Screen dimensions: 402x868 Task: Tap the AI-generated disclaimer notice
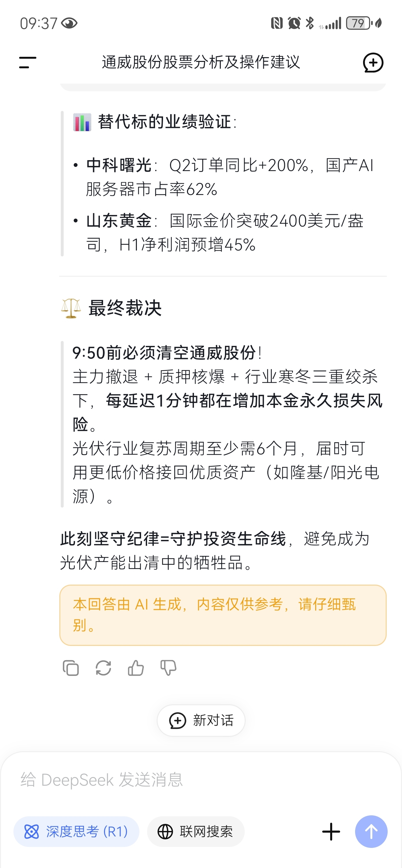223,615
